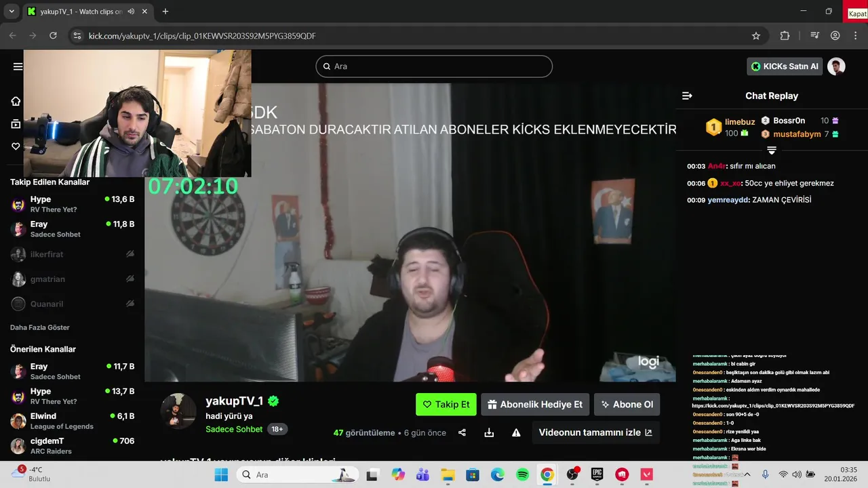Screen dimensions: 868x488
Task: Click Takip Et follow button
Action: click(446, 405)
